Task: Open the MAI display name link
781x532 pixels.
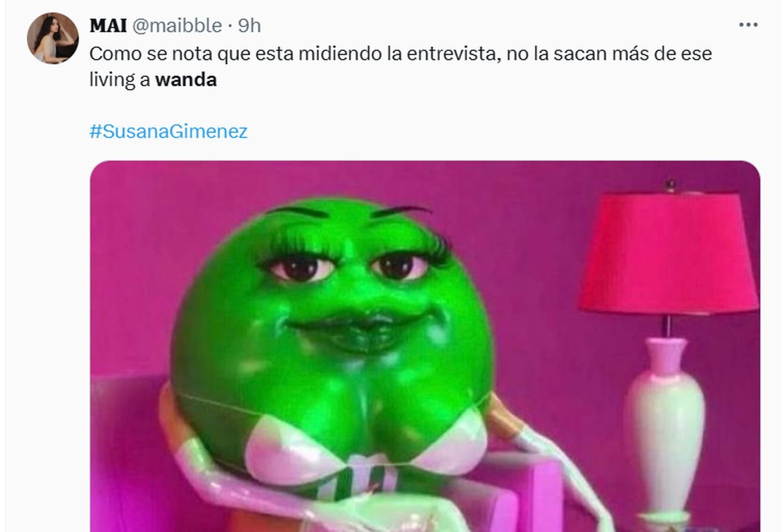Action: tap(108, 25)
